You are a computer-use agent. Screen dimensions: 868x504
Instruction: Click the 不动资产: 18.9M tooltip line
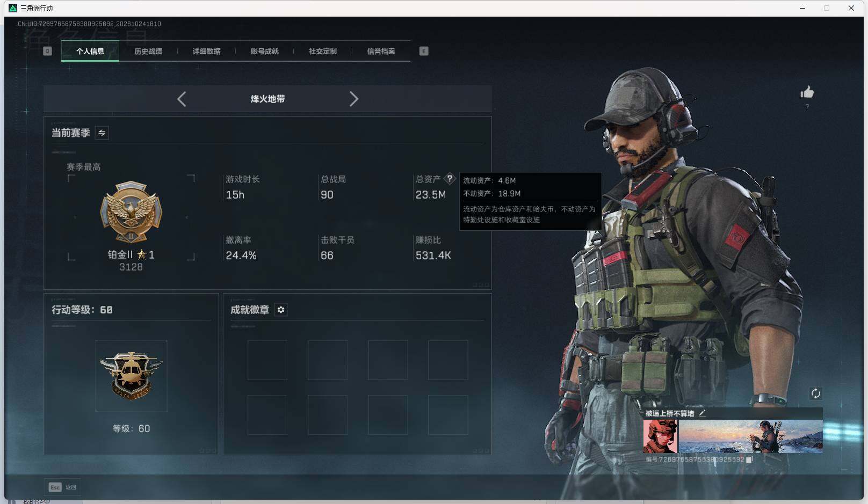pyautogui.click(x=492, y=193)
